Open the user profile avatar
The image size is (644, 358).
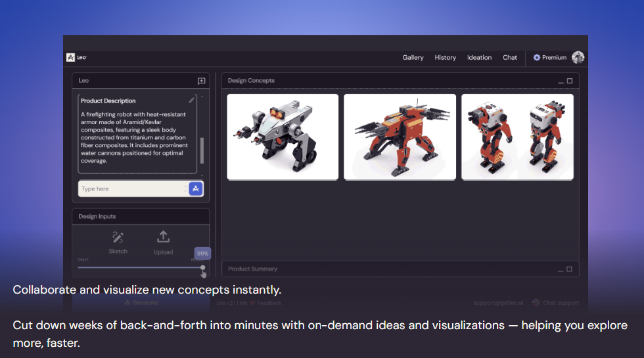[578, 58]
